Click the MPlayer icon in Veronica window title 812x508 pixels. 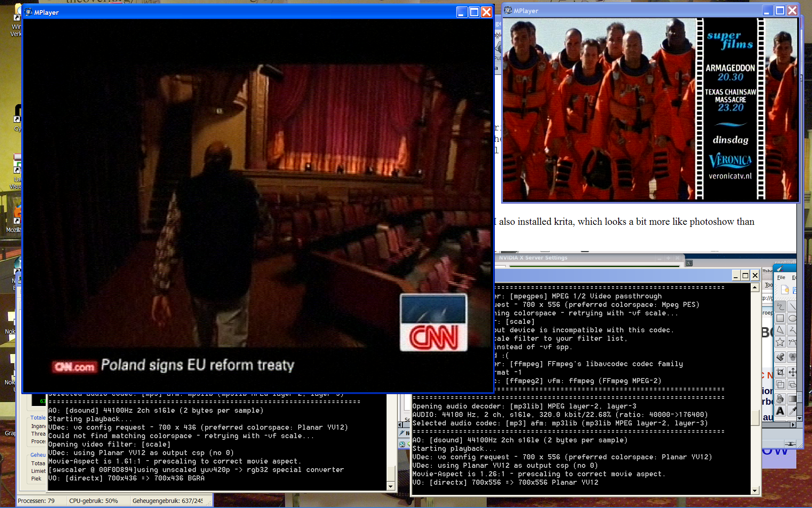pos(508,11)
